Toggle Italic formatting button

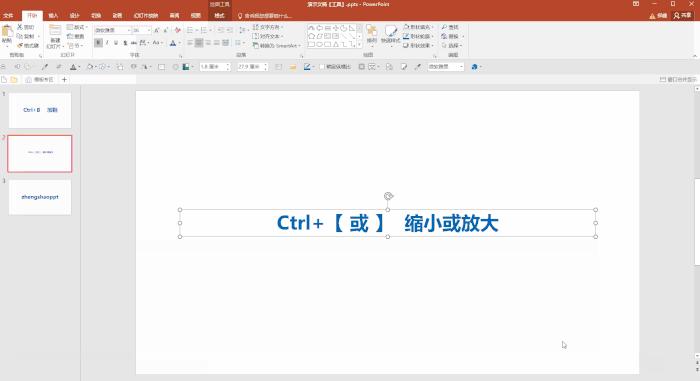coord(107,43)
